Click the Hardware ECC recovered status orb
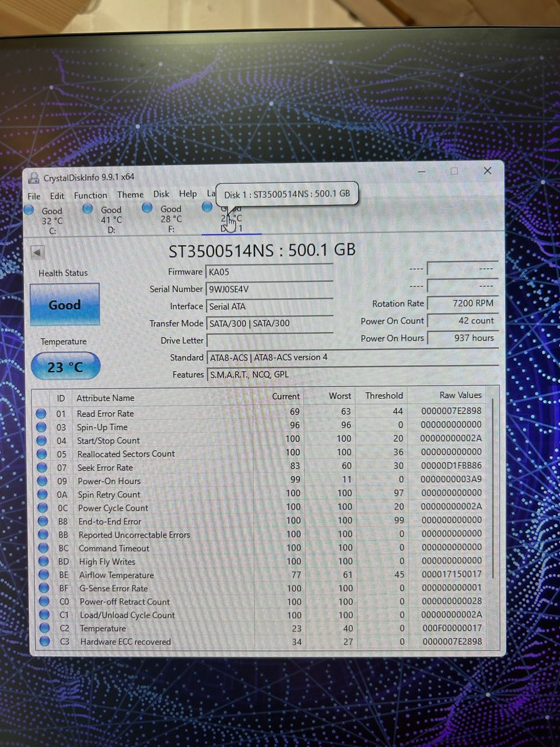The image size is (560, 747). (44, 641)
